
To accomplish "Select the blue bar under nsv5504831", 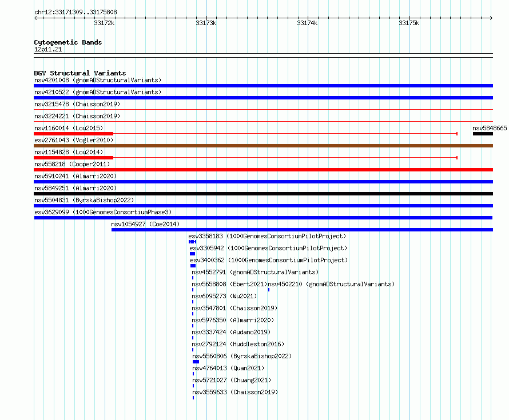I will point(263,206).
